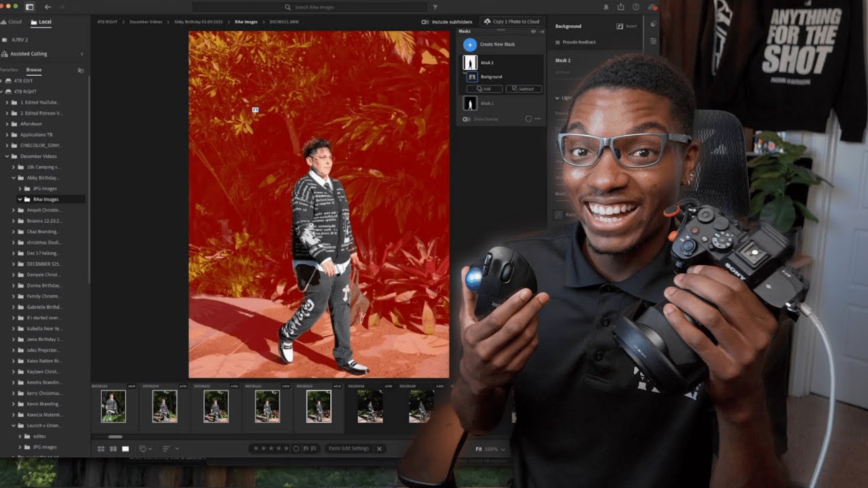Switch to the Local tab
This screenshot has width=868, height=488.
(41, 22)
